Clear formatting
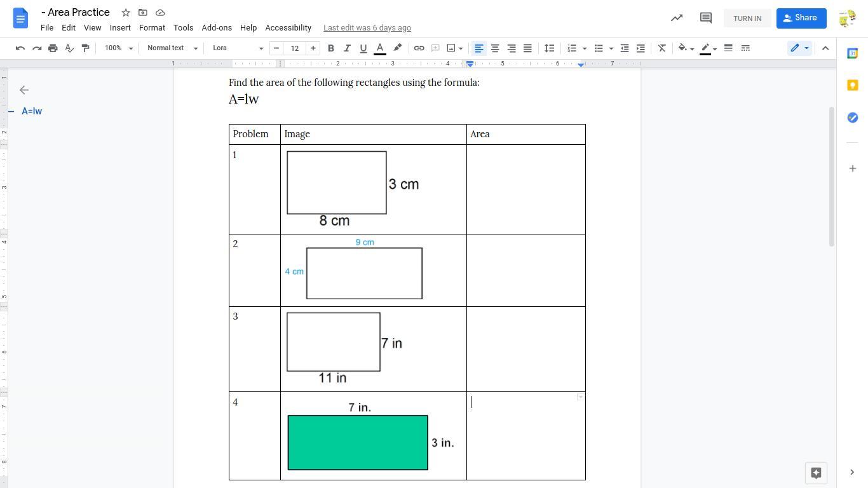 [x=661, y=48]
